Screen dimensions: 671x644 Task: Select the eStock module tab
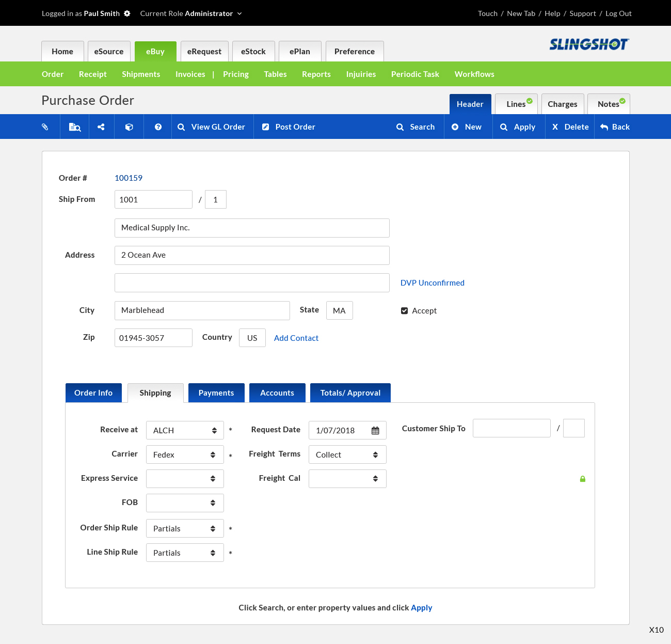253,52
